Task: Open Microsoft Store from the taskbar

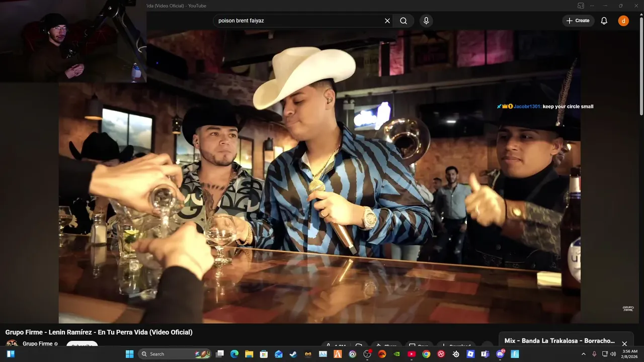Action: (264, 354)
